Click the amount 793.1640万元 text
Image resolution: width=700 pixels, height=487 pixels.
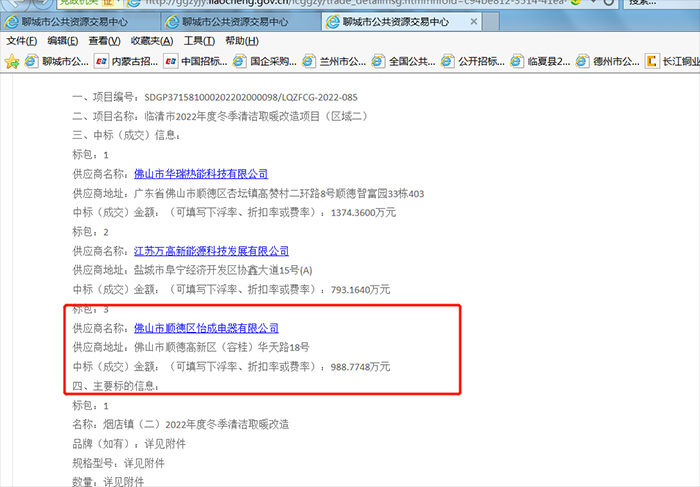360,290
